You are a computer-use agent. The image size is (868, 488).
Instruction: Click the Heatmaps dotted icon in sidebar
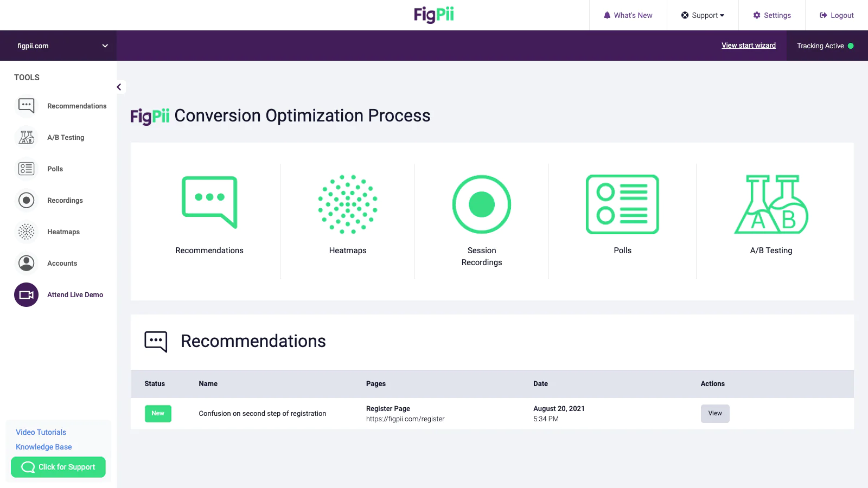26,232
